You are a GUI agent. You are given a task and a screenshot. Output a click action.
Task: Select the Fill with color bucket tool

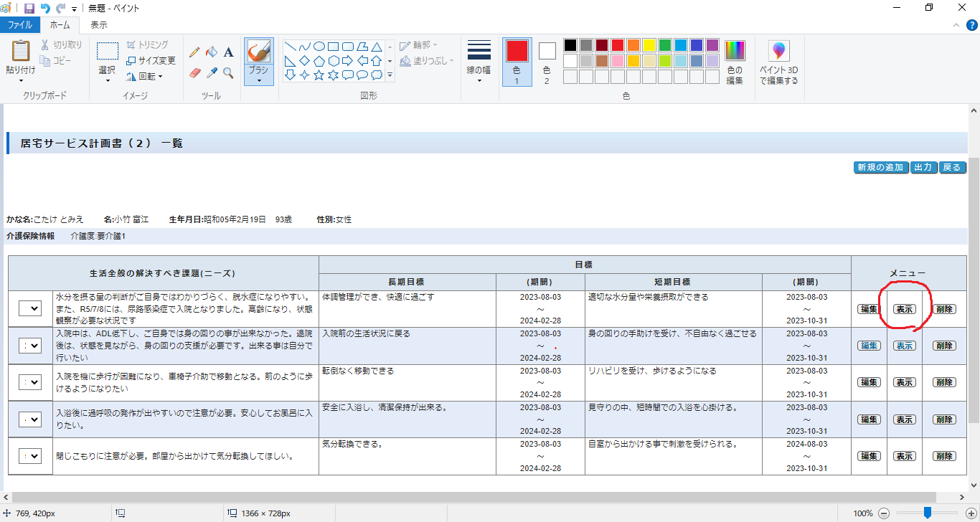click(212, 52)
